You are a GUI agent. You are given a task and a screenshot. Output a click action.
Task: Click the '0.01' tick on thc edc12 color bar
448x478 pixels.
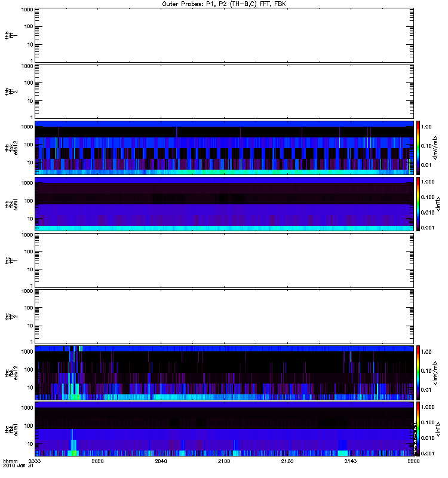426,390
